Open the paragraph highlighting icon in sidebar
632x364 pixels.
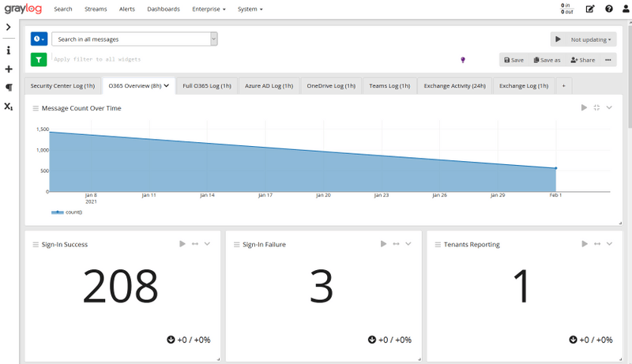pos(9,88)
